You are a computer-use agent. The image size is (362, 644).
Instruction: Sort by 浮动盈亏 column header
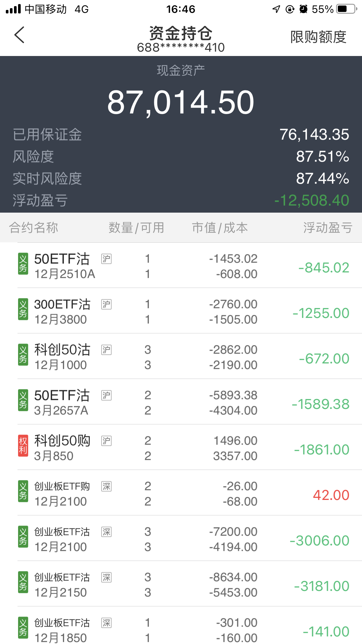pyautogui.click(x=328, y=228)
